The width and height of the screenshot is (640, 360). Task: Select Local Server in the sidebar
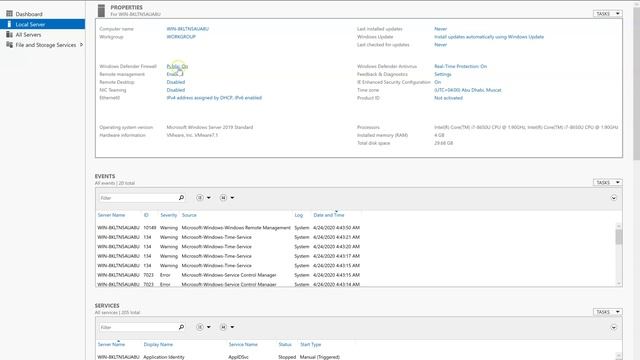tap(42, 24)
